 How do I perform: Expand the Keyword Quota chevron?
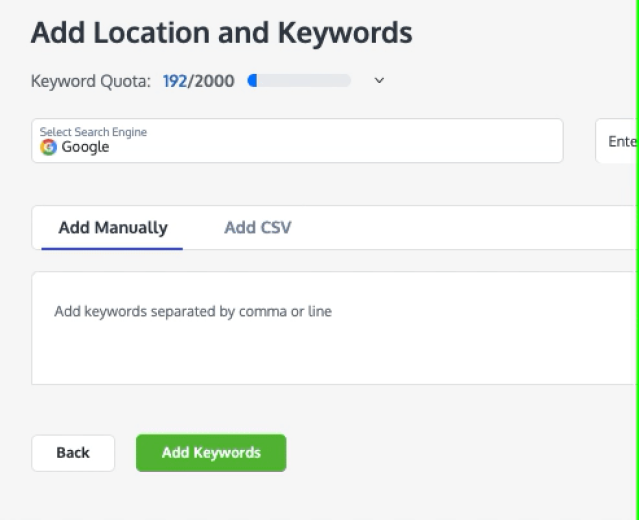point(379,81)
